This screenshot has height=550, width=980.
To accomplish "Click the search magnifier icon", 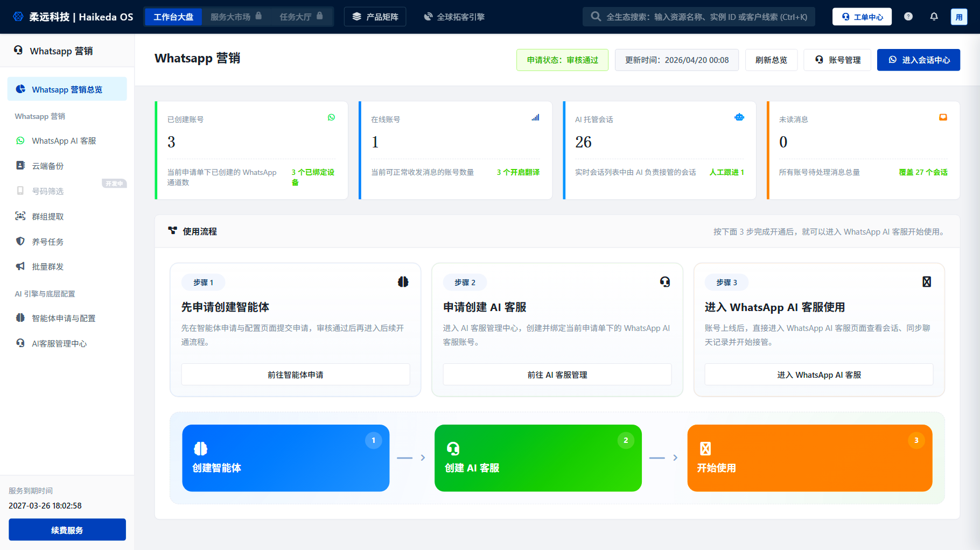I will click(x=596, y=17).
